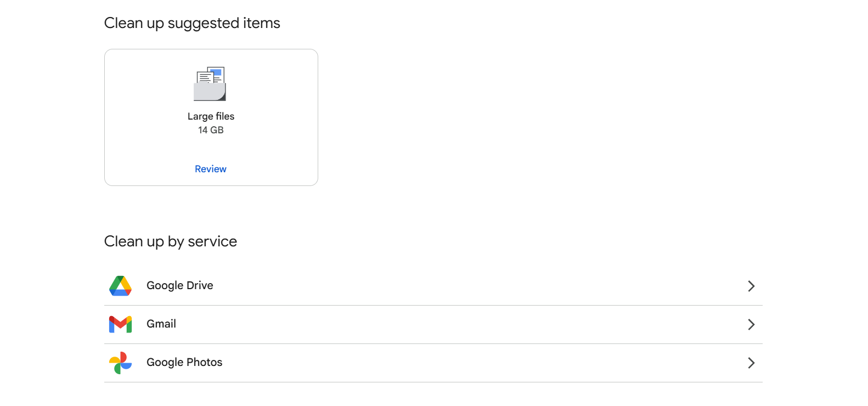Screen dimensions: 868x406
Task: Click the Clean up suggested items heading
Action: 192,23
